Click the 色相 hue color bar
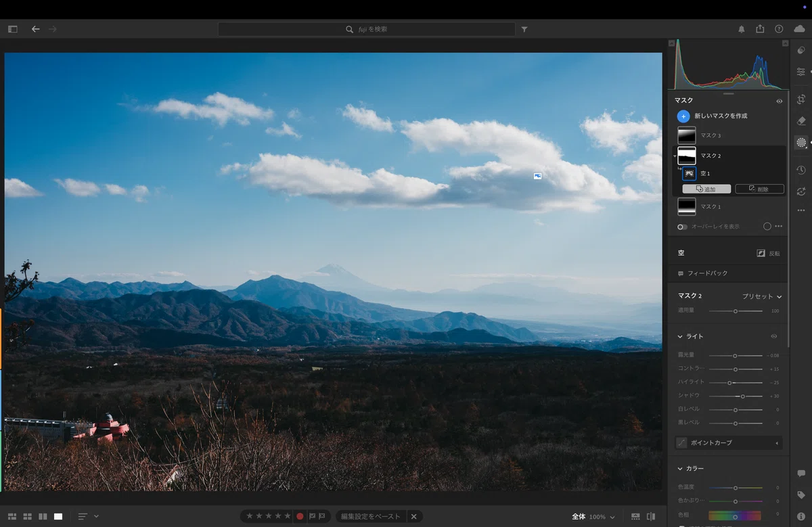The width and height of the screenshot is (812, 527). (735, 516)
